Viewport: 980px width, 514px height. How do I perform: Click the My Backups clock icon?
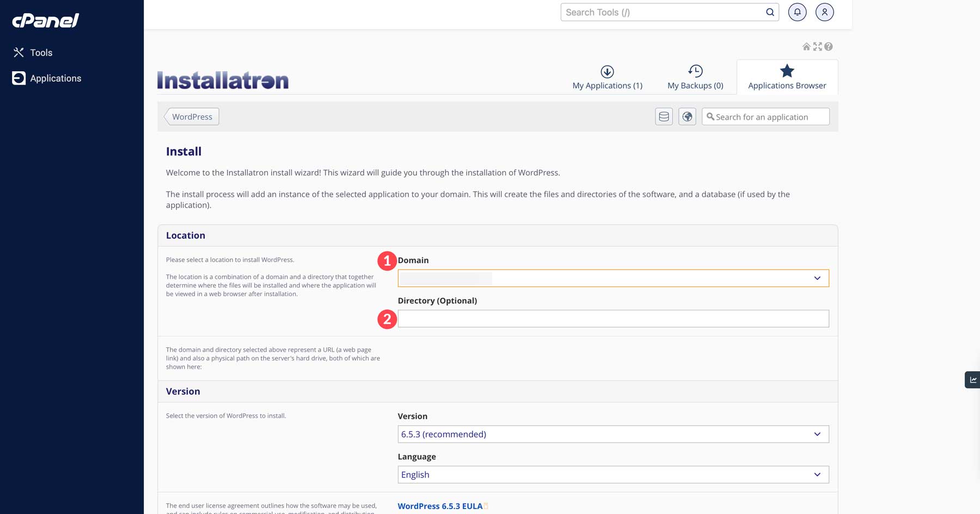point(695,77)
